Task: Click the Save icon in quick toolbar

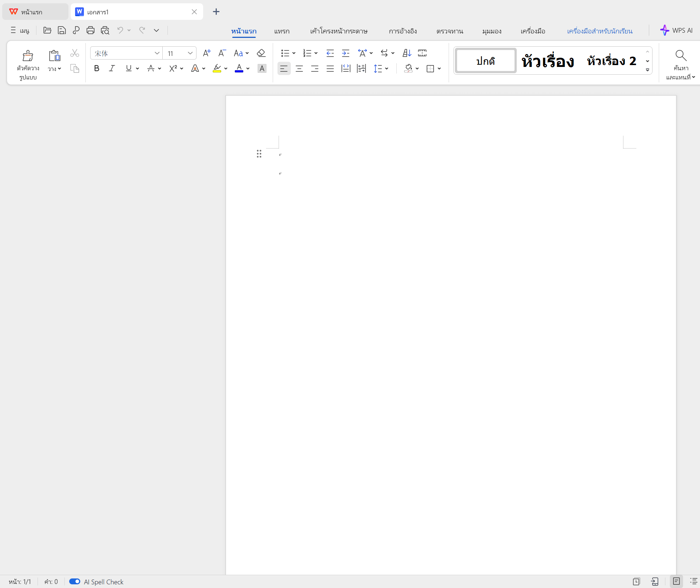Action: coord(62,31)
